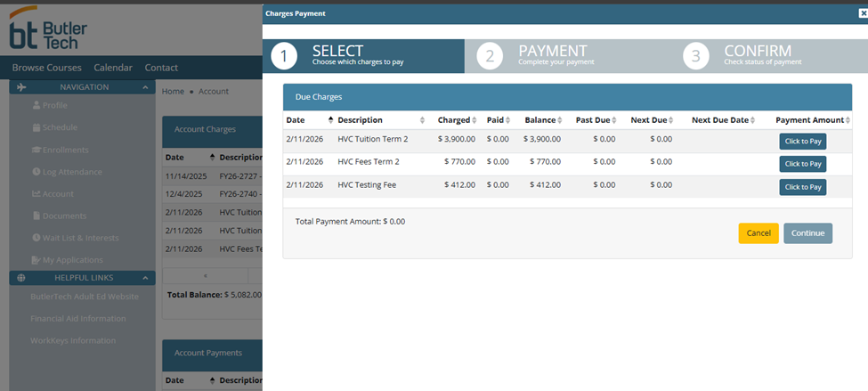Close the Charges Payment dialog
Viewport: 868px width, 391px height.
pyautogui.click(x=861, y=13)
